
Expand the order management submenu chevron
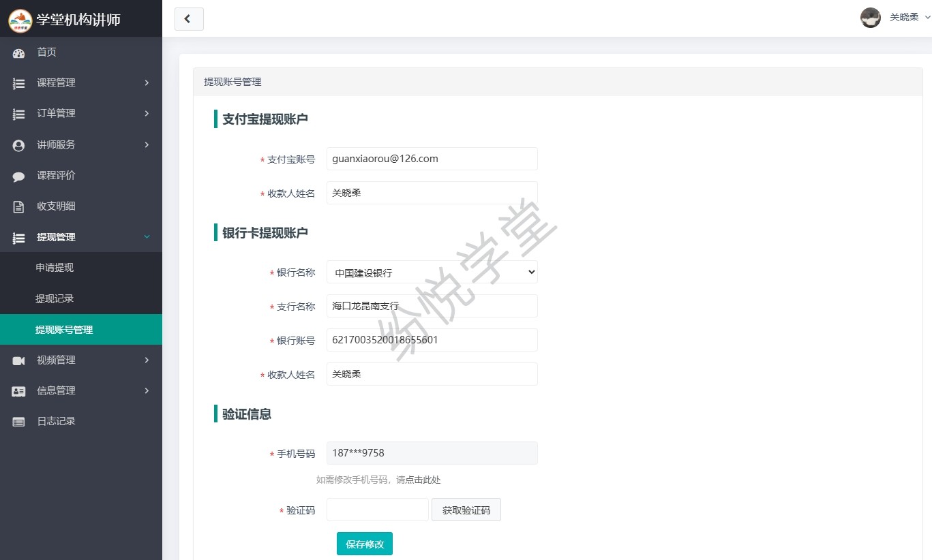(x=147, y=114)
